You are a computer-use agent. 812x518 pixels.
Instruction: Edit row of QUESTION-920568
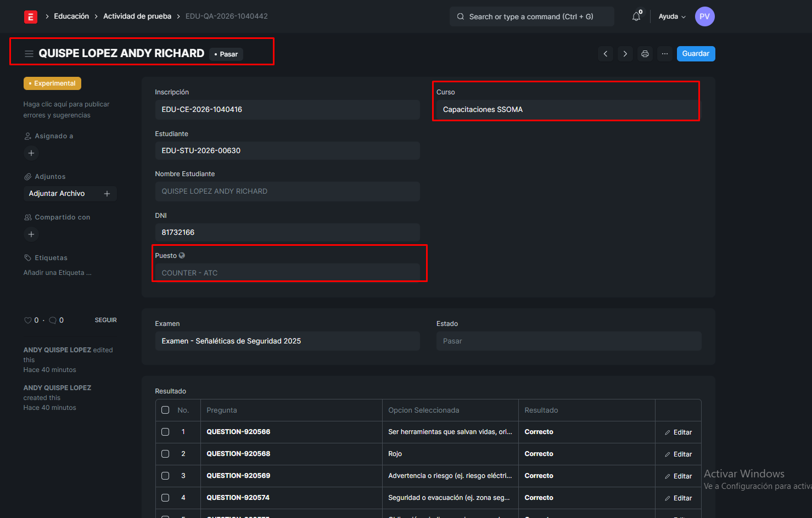(x=678, y=454)
